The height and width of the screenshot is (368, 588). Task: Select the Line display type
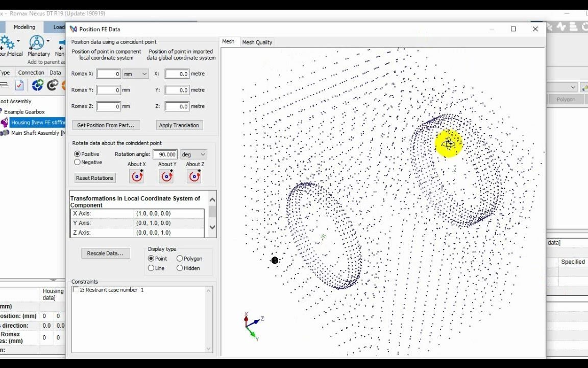151,268
